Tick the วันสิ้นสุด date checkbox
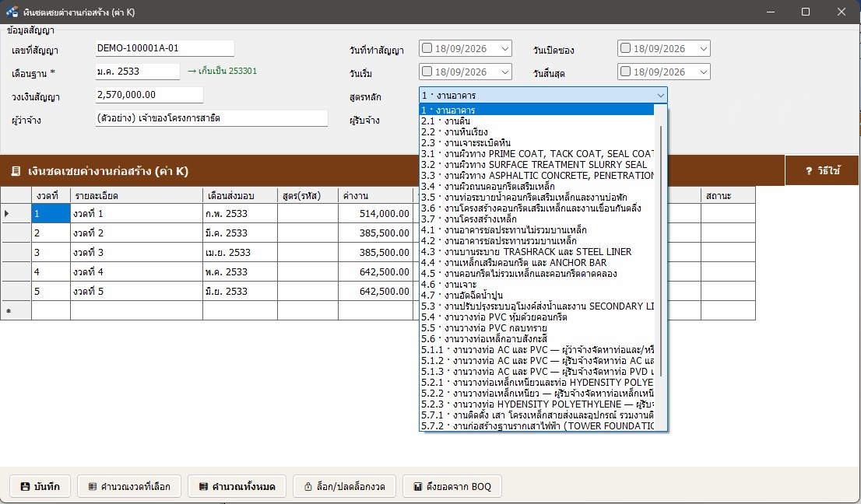The image size is (861, 504). coord(625,72)
